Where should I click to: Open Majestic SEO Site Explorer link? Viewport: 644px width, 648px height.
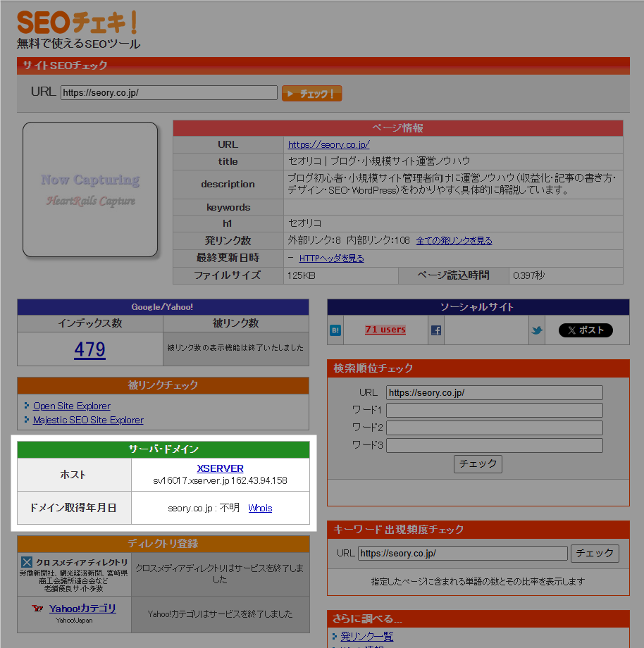click(x=88, y=420)
